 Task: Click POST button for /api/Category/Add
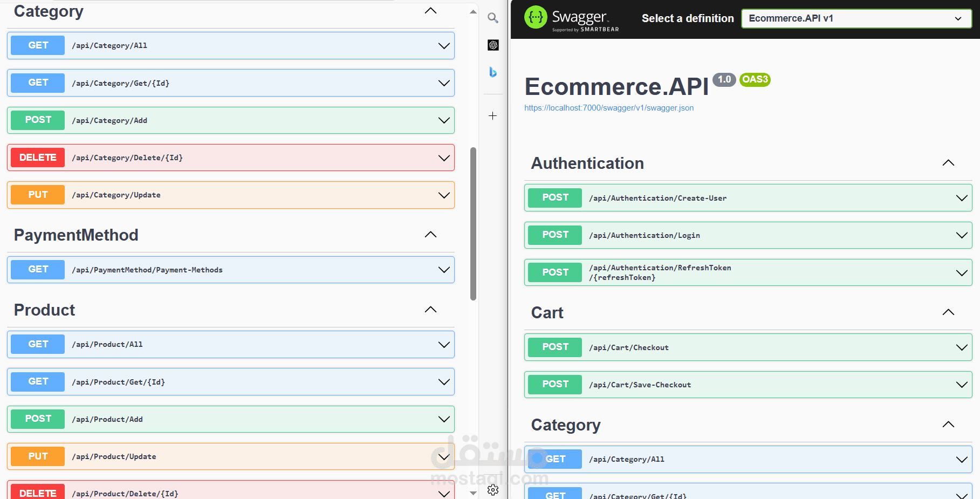tap(38, 120)
